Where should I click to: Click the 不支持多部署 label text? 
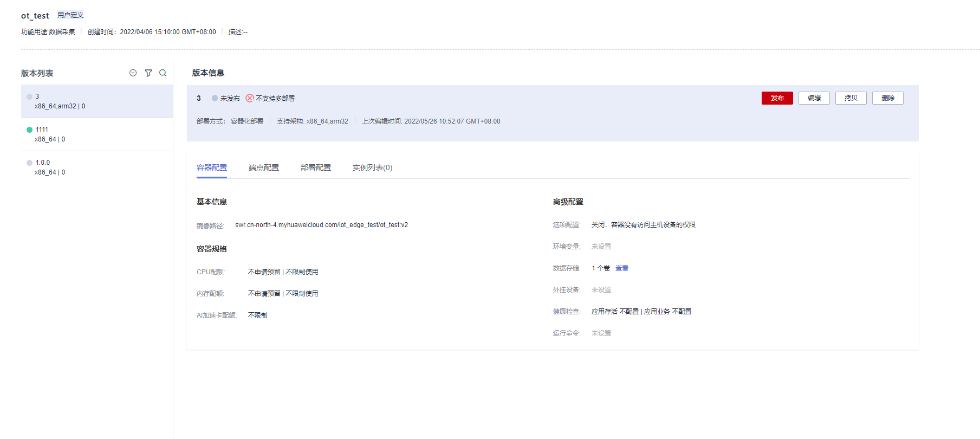coord(275,99)
